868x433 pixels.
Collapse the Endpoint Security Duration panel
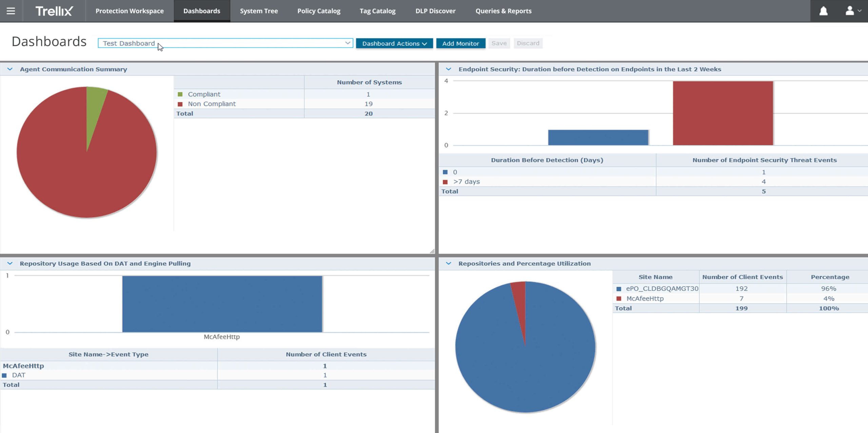(448, 69)
